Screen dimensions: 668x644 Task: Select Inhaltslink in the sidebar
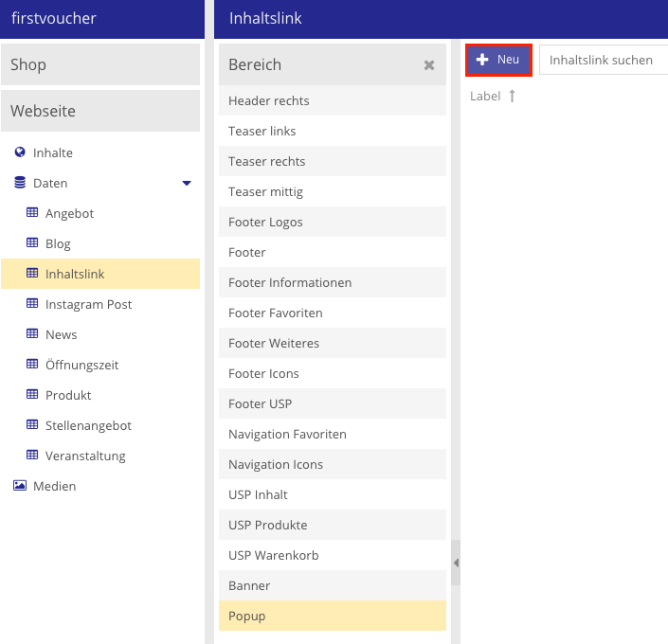pyautogui.click(x=100, y=274)
